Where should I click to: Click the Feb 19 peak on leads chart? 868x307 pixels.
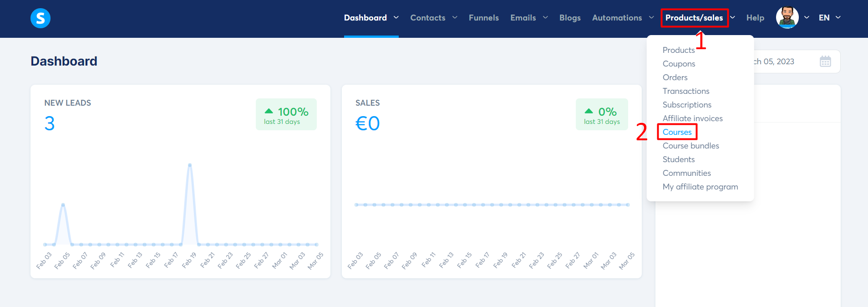coord(190,165)
